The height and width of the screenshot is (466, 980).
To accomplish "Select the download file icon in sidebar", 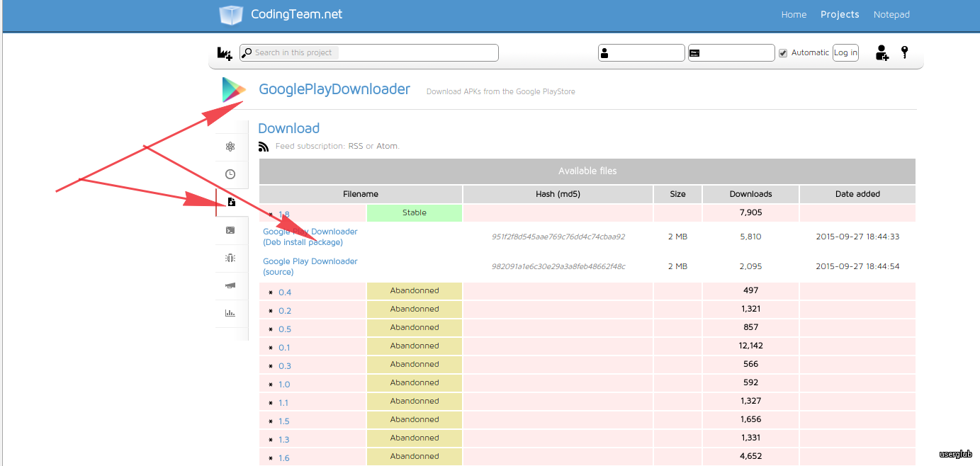I will point(231,203).
